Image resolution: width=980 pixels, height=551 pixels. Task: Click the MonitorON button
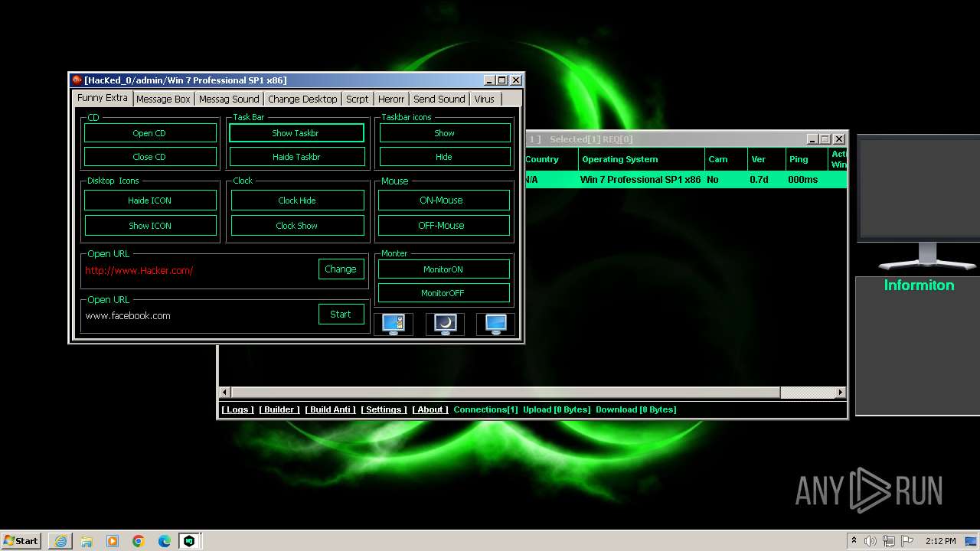coord(443,269)
